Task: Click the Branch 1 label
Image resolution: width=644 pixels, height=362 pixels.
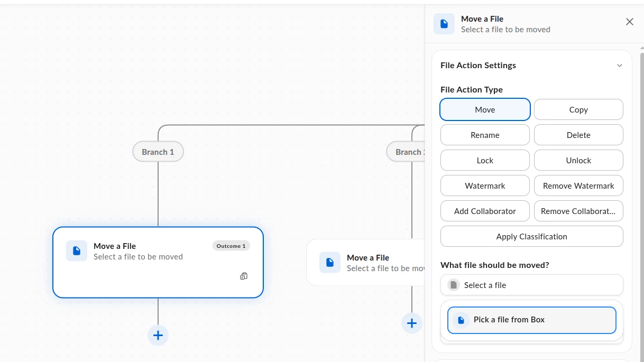Action: (x=158, y=152)
